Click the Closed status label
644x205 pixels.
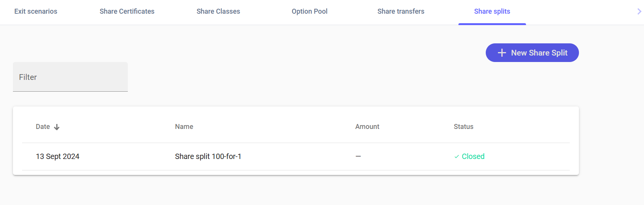click(473, 156)
